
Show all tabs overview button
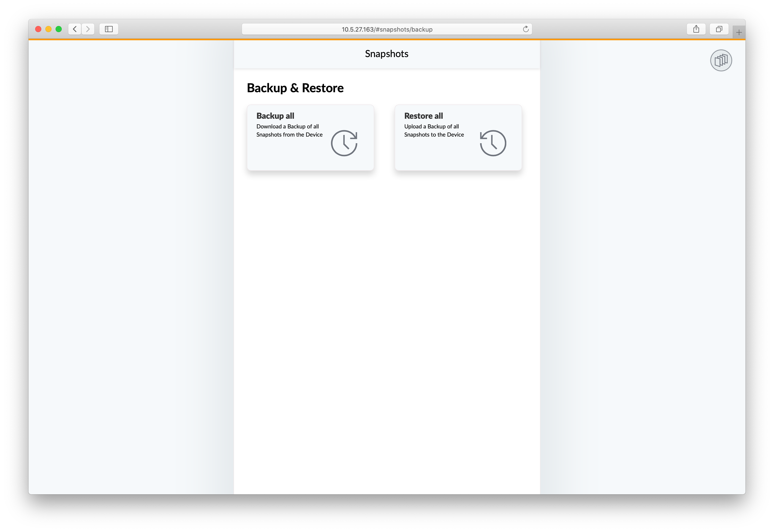click(719, 29)
